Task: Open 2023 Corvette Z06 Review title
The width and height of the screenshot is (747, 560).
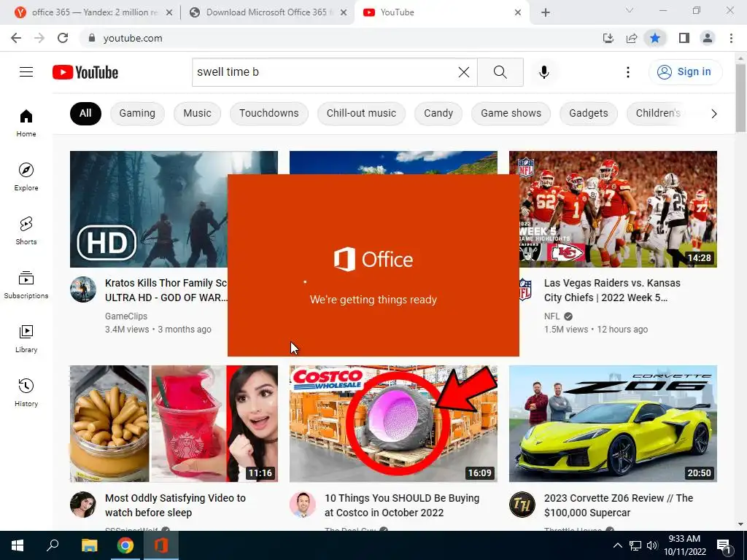Action: tap(619, 505)
